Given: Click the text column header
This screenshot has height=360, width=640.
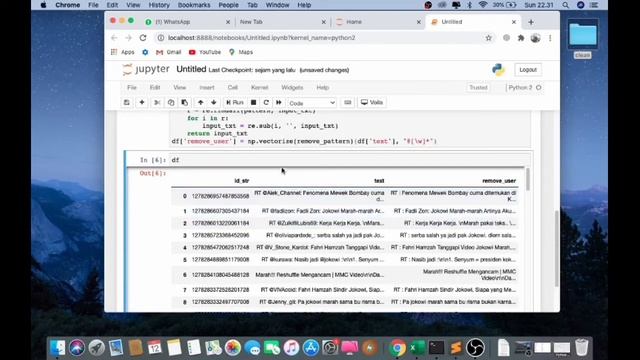Looking at the screenshot, I should (x=379, y=181).
